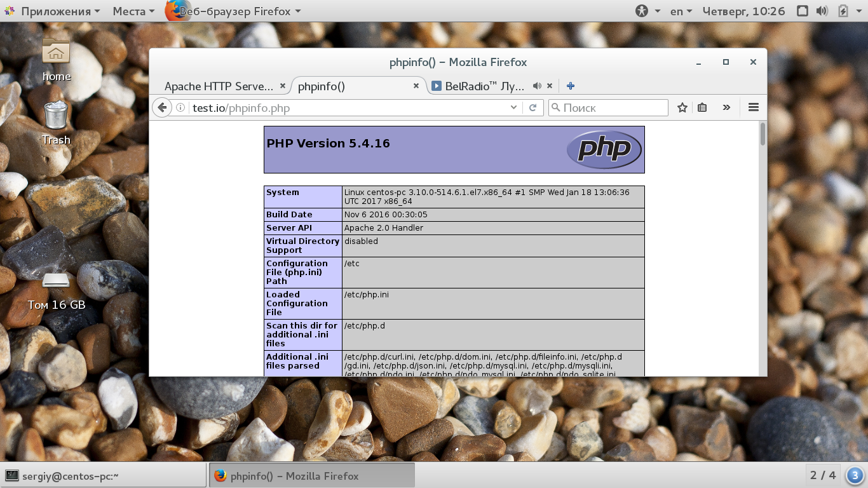Bookmark this page with the star icon
This screenshot has height=488, width=868.
[x=682, y=108]
